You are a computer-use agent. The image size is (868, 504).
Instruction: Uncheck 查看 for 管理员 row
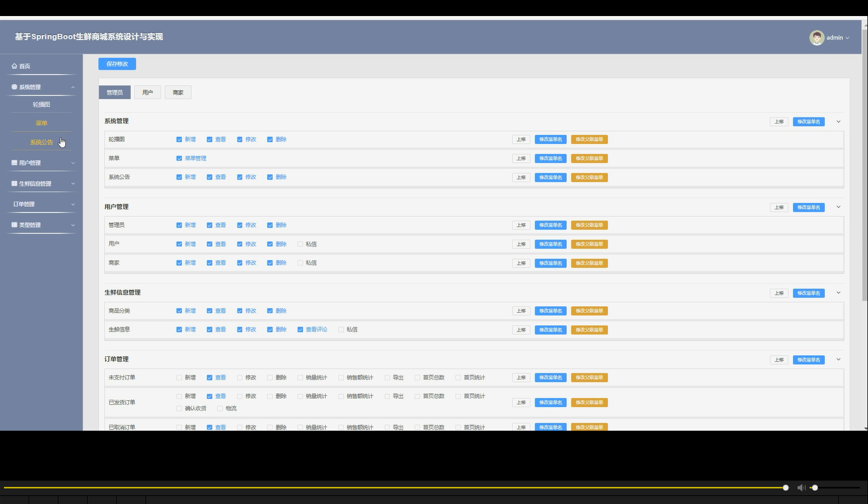point(210,225)
